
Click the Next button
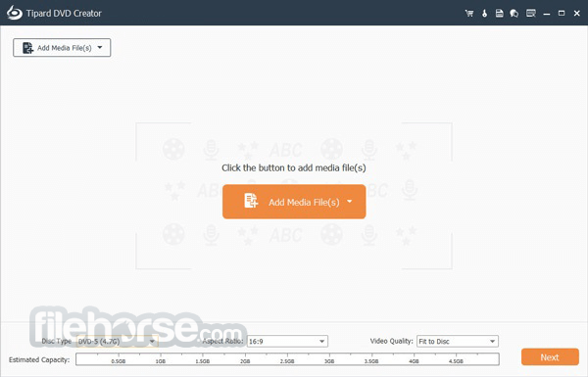coord(550,357)
